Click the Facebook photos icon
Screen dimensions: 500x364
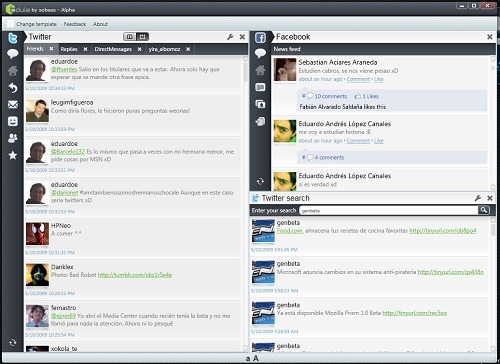coord(260,104)
